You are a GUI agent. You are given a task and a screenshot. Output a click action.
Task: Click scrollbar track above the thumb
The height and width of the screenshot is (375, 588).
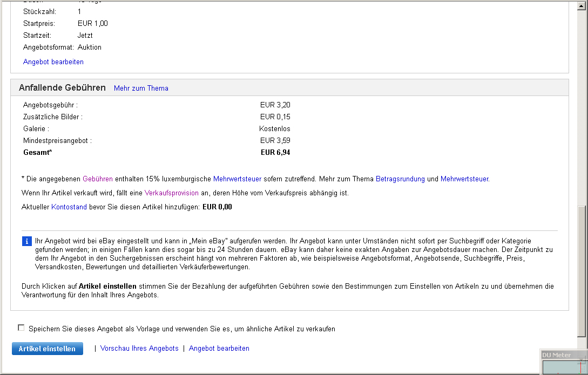point(582,108)
